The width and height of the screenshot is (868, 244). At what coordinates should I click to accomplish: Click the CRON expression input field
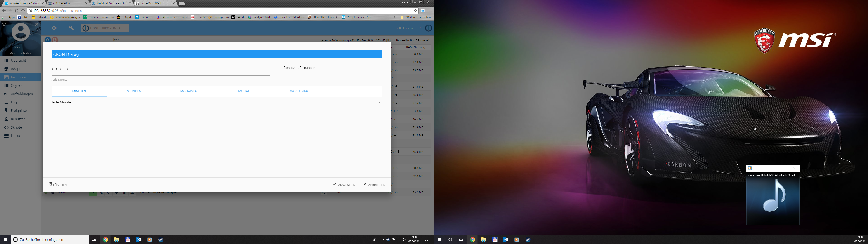tap(160, 70)
